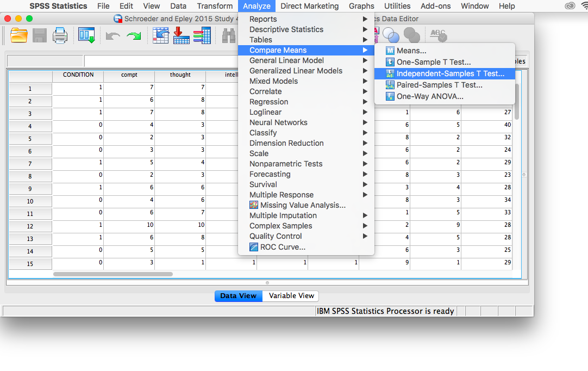Click the horizontal scrollbar thumb below the data grid
Viewport: 588px width, 371px height.
(x=113, y=274)
